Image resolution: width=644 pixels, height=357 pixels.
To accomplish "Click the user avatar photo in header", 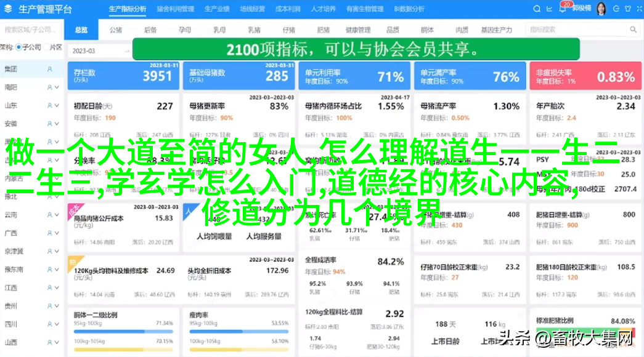I will [601, 9].
